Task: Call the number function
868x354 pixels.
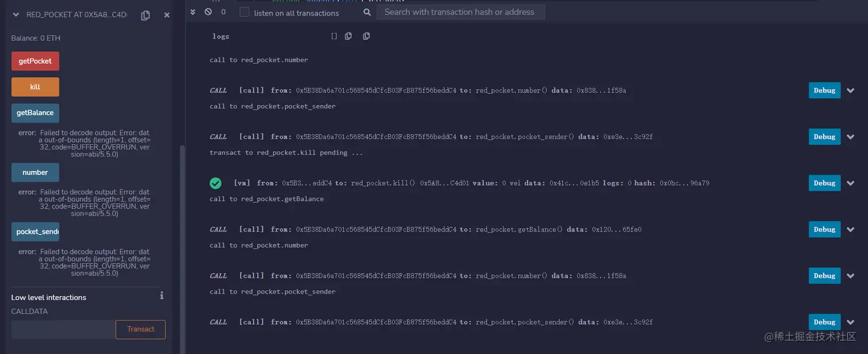Action: point(35,172)
